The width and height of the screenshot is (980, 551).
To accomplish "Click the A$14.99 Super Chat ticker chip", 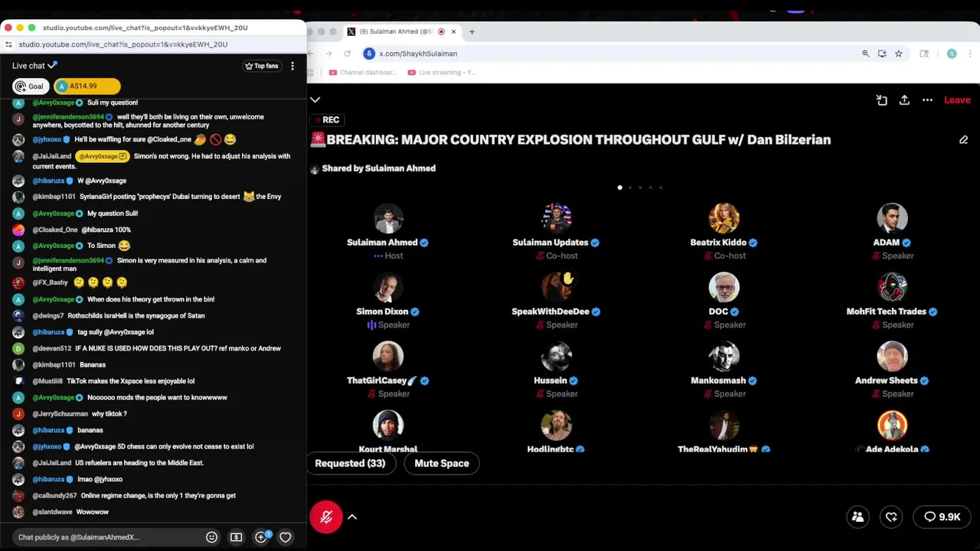I will tap(87, 86).
